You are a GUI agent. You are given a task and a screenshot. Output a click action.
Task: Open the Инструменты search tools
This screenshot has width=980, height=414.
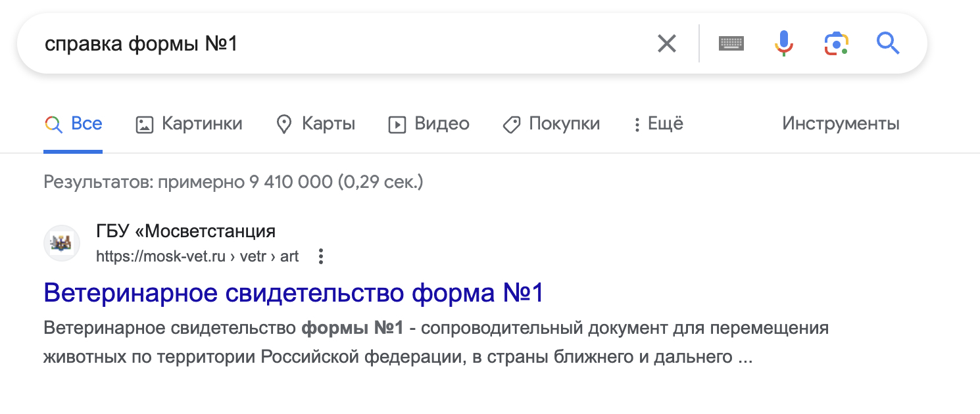[841, 124]
